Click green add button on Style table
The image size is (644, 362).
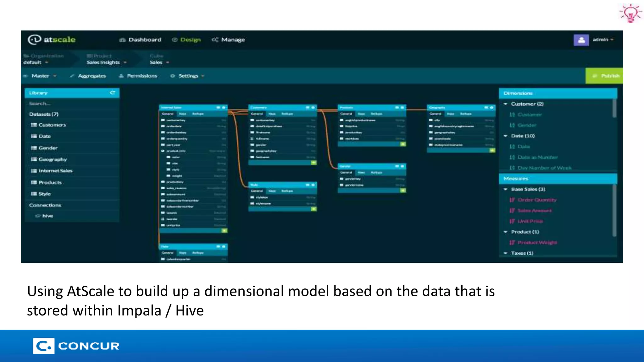[x=314, y=209]
